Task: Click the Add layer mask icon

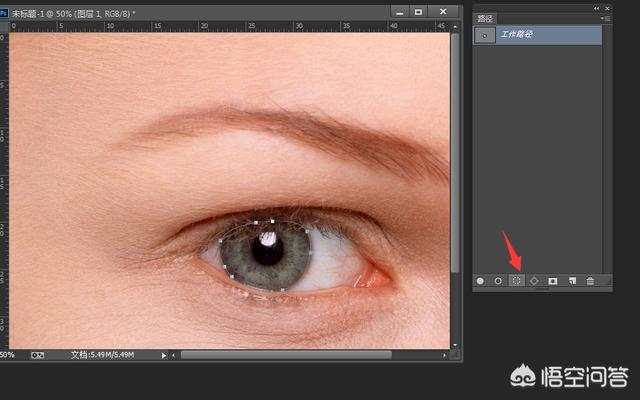Action: (553, 281)
